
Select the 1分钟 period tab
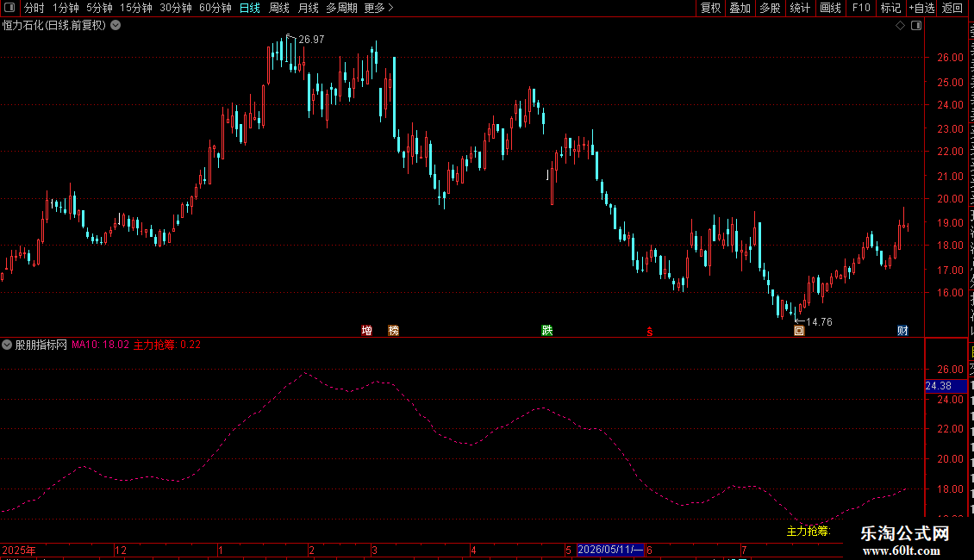point(66,8)
